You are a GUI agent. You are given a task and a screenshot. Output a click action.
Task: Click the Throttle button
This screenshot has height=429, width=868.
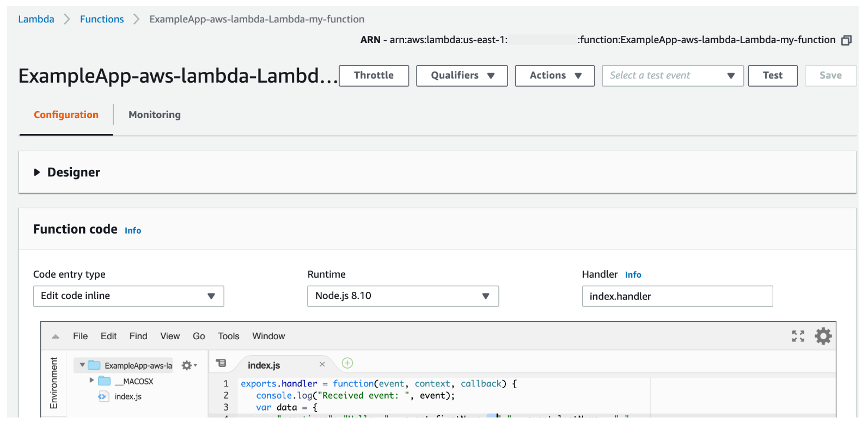coord(374,76)
